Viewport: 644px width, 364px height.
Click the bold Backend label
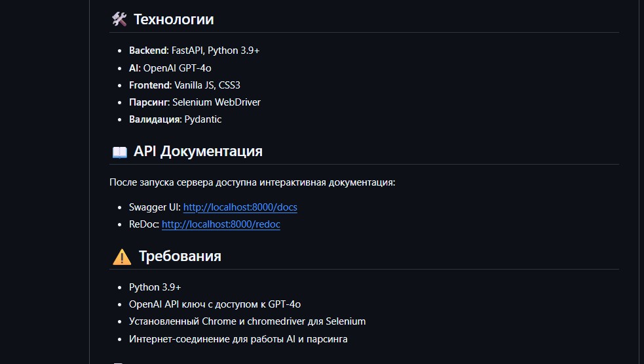pyautogui.click(x=148, y=51)
